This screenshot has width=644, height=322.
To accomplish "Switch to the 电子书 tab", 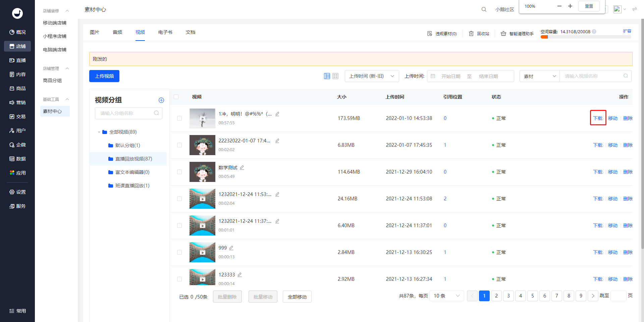I will pyautogui.click(x=165, y=32).
